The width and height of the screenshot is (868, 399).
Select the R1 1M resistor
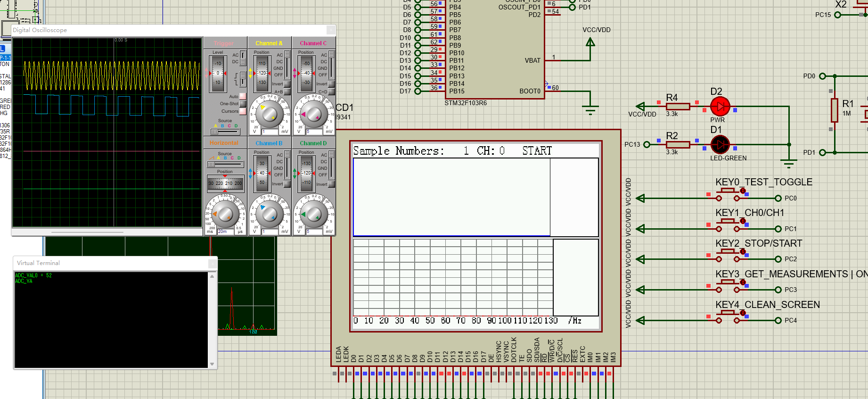pos(834,110)
